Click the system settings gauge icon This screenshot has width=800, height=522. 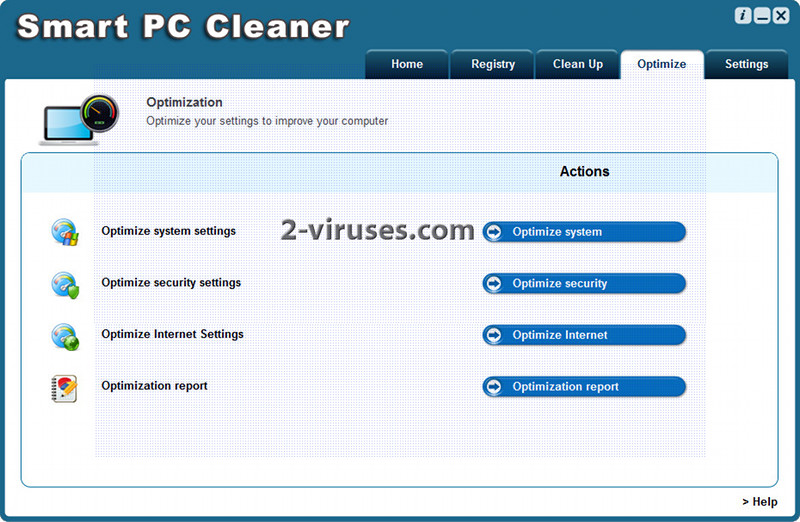[65, 232]
